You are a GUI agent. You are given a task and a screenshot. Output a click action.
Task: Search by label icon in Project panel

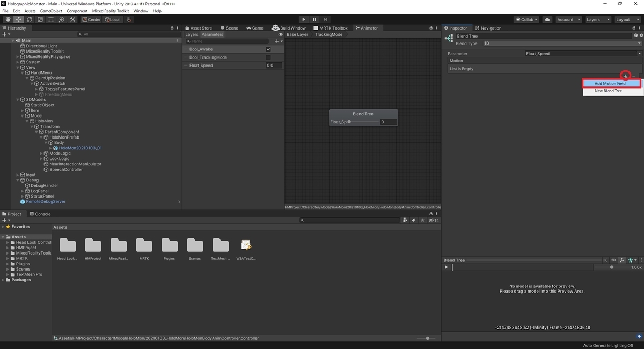click(x=414, y=220)
